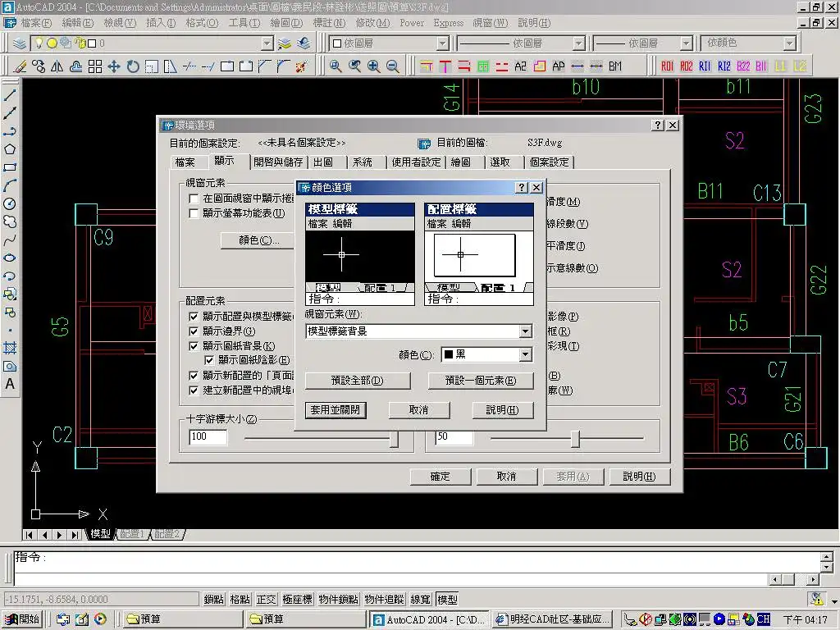Select the Ellipse drawing tool
This screenshot has height=630, width=840.
[10, 258]
